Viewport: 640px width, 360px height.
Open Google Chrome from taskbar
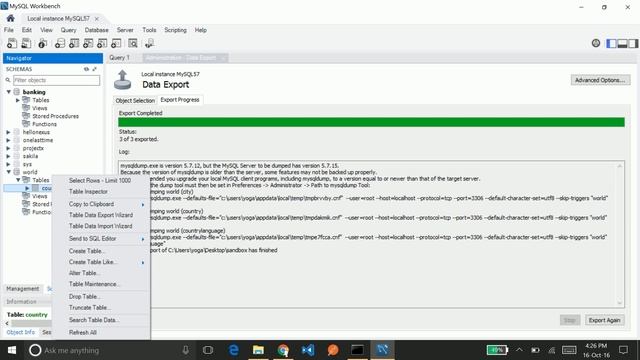[283, 350]
